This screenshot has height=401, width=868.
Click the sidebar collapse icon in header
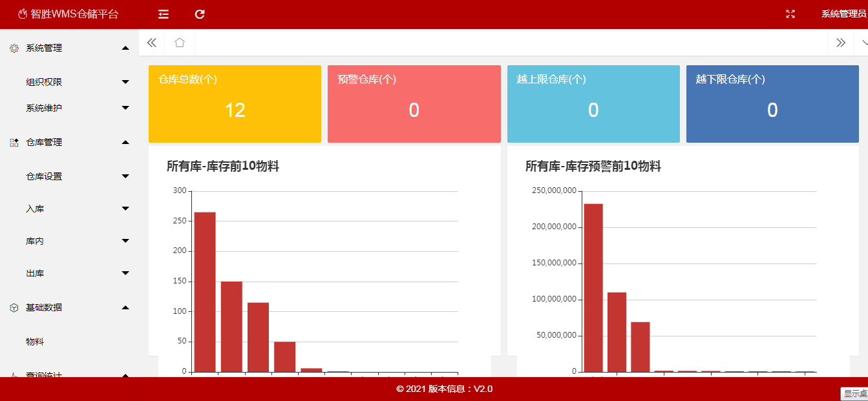pos(164,14)
